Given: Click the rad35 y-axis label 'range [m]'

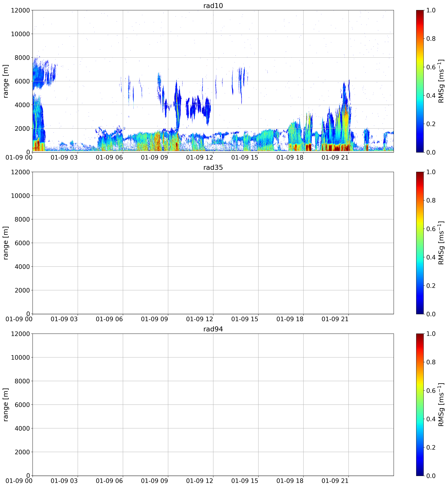Looking at the screenshot, I should click(x=6, y=243).
